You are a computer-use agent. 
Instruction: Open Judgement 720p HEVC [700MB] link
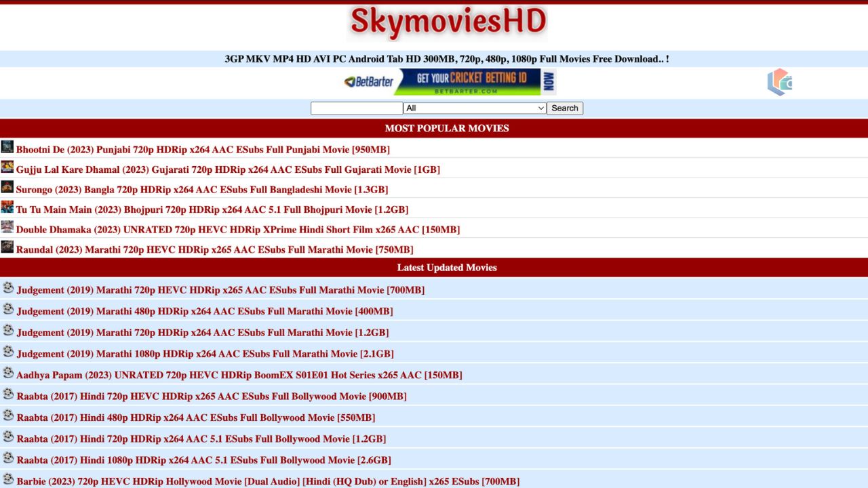pyautogui.click(x=220, y=290)
